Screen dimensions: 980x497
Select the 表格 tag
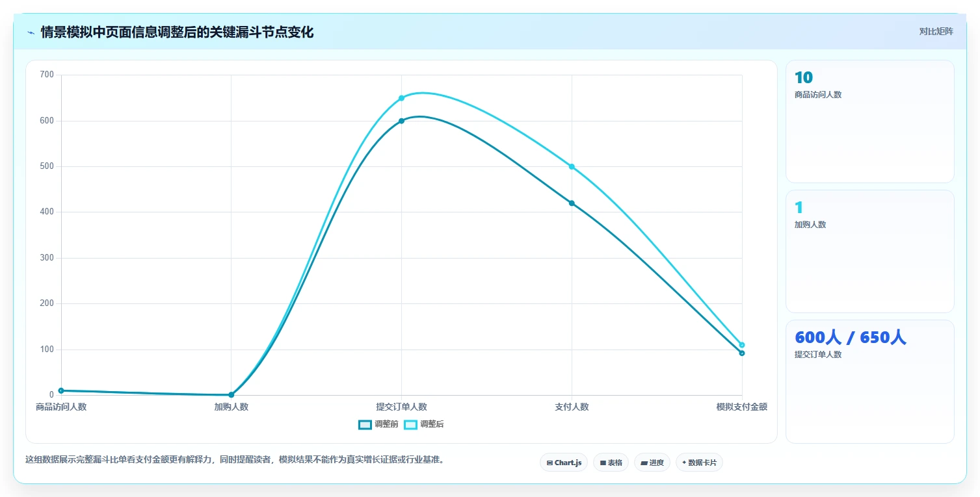611,463
